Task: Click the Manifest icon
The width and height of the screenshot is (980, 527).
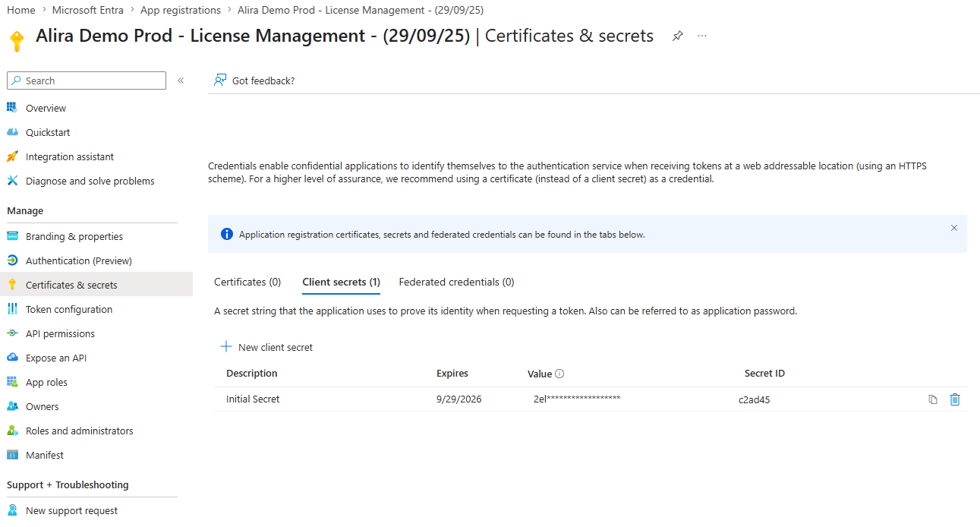Action: 12,455
